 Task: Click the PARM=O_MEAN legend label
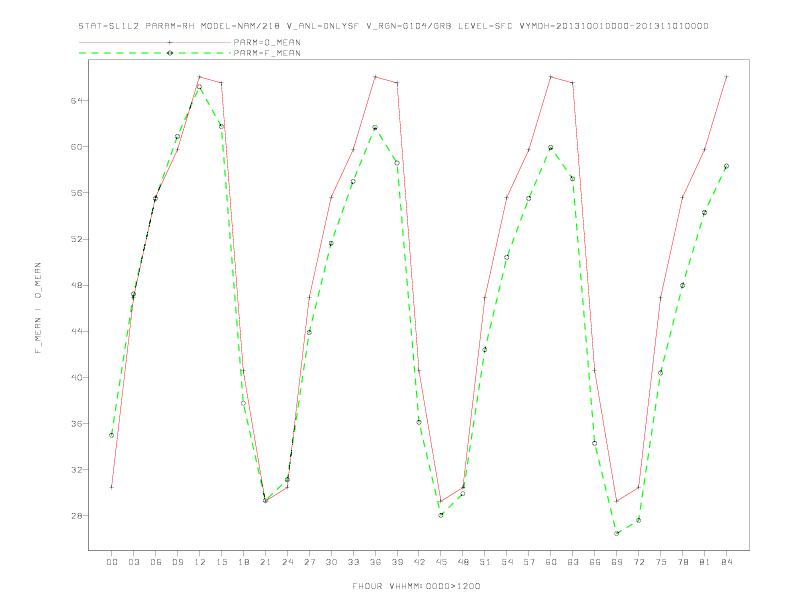267,42
